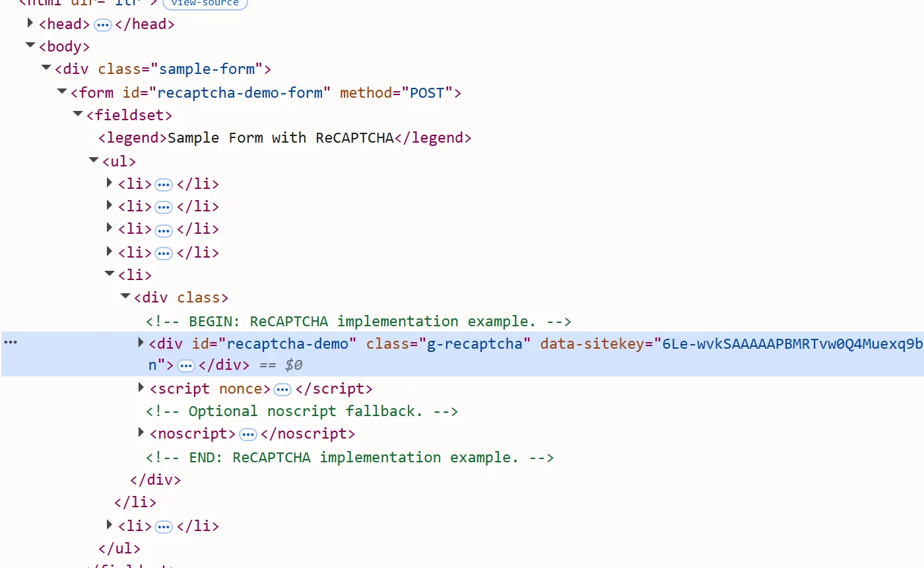
Task: Click the closing </script> tag
Action: [x=334, y=389]
